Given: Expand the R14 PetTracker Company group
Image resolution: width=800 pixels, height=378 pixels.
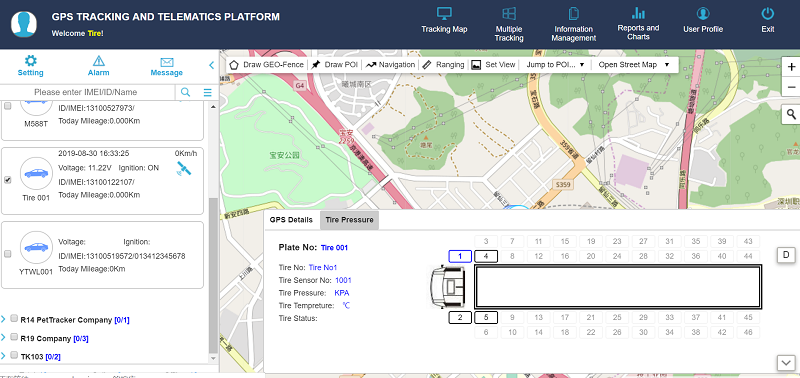Looking at the screenshot, I should (x=4, y=319).
